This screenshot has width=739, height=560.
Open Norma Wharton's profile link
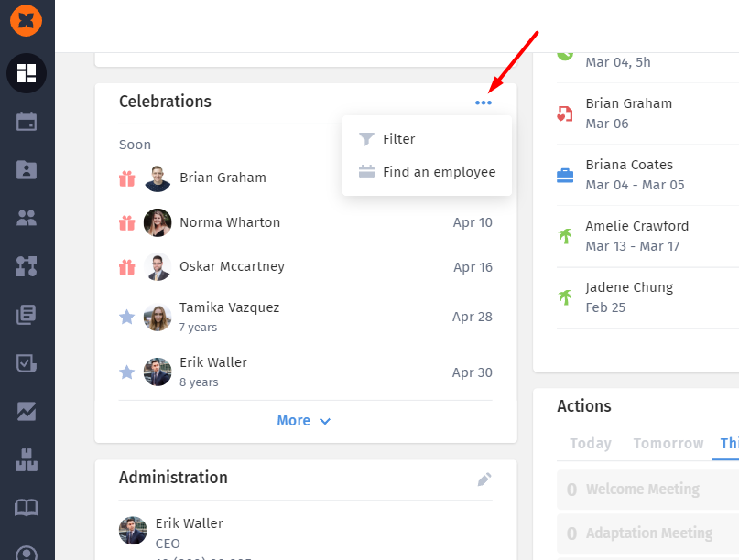point(230,222)
